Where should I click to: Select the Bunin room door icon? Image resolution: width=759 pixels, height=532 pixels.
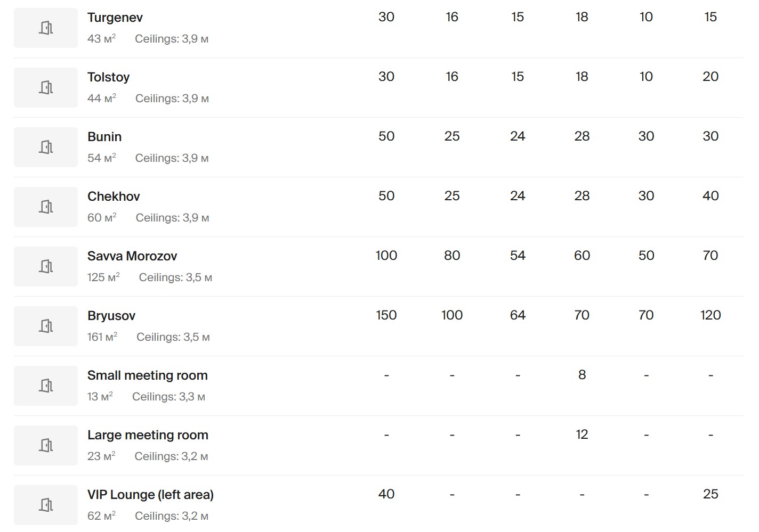tap(46, 147)
